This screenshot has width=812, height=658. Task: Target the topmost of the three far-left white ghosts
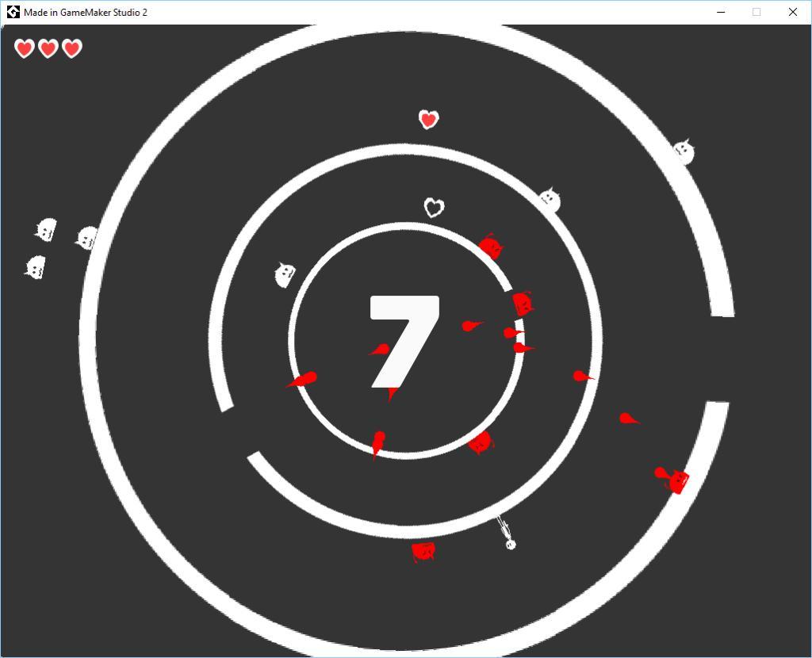pos(46,230)
